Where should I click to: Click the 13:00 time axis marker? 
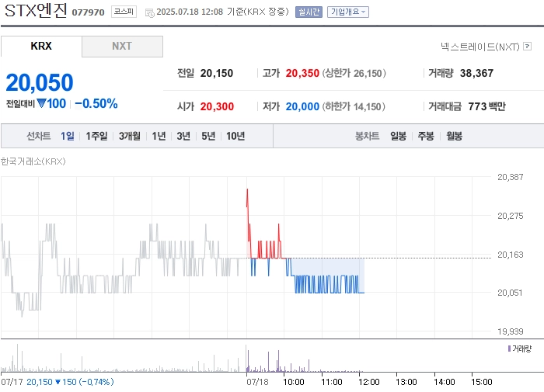point(406,382)
